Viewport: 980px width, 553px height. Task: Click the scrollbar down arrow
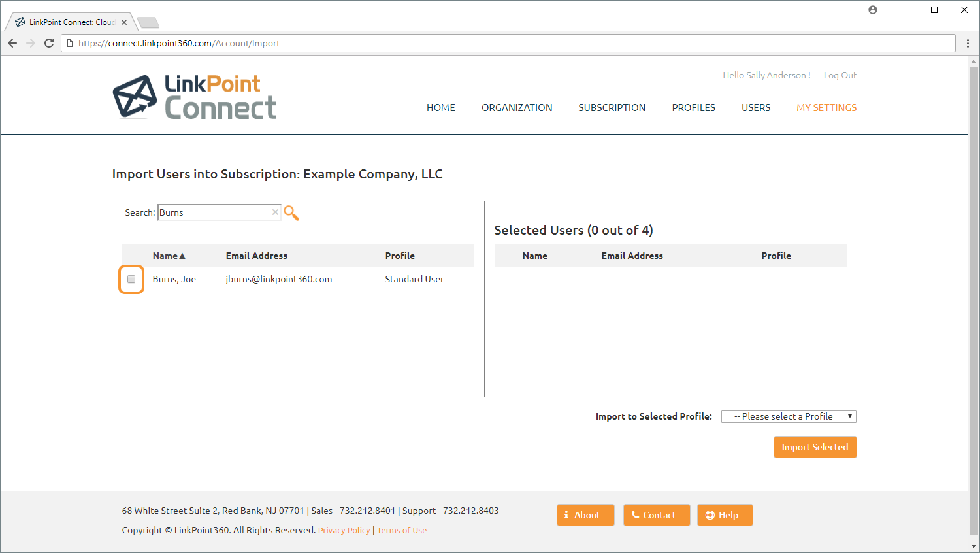tap(973, 546)
